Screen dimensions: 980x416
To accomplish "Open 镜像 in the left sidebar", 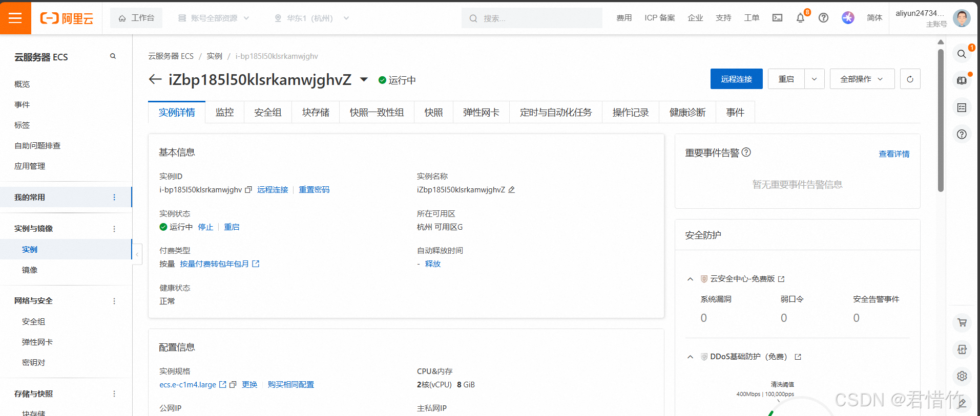I will [30, 270].
